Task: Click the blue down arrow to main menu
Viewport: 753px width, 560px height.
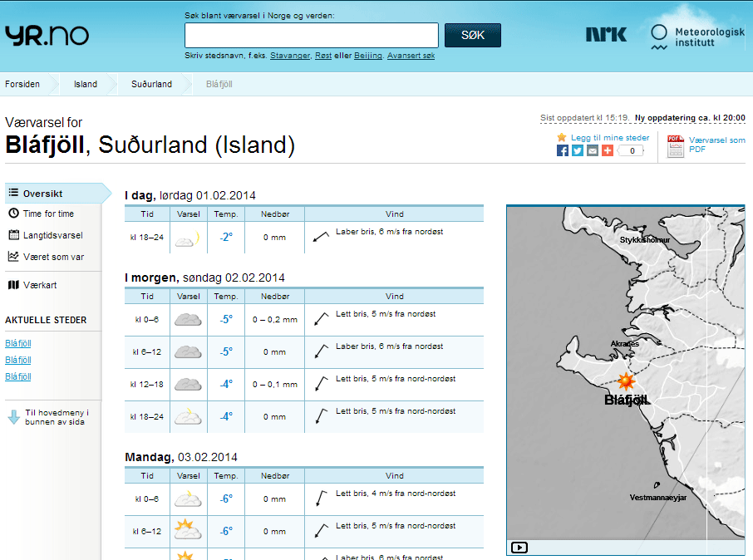Action: [x=13, y=417]
